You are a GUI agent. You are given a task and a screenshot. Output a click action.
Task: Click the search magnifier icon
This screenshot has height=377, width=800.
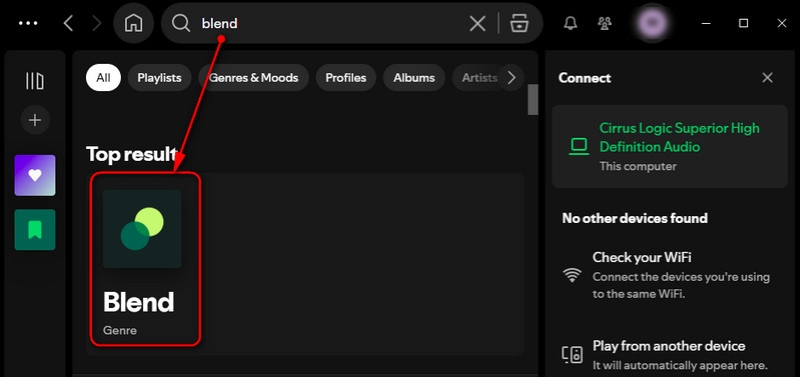(x=181, y=23)
